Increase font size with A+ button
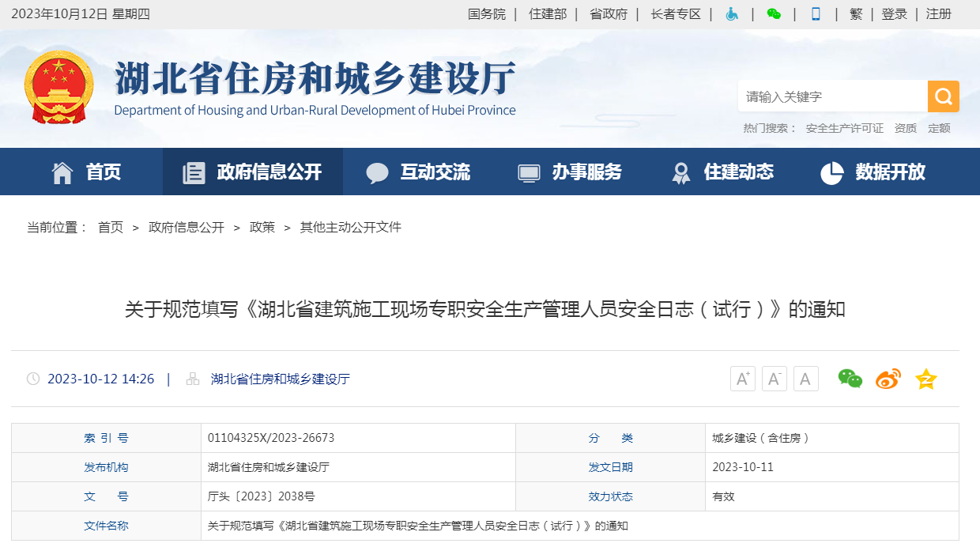The image size is (980, 547). (742, 379)
